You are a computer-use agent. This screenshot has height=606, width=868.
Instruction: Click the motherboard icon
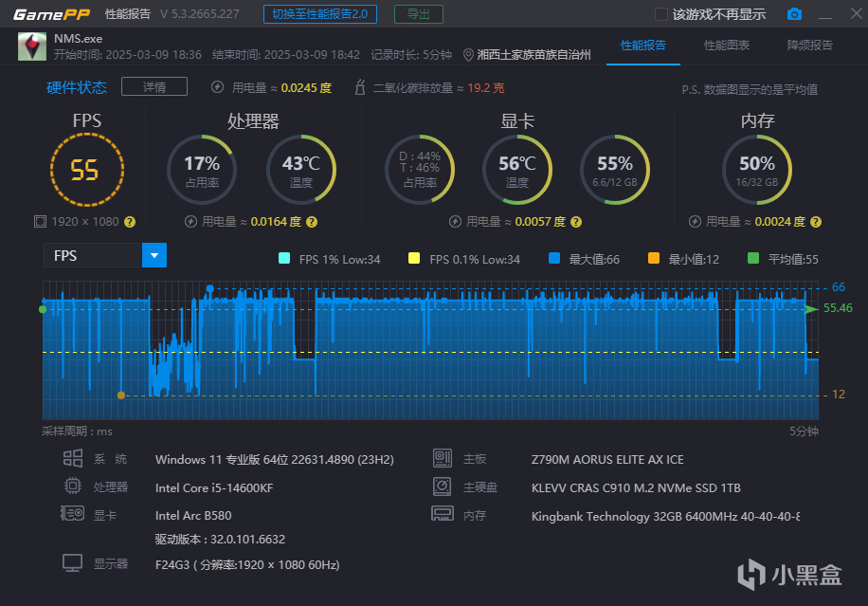pos(443,458)
